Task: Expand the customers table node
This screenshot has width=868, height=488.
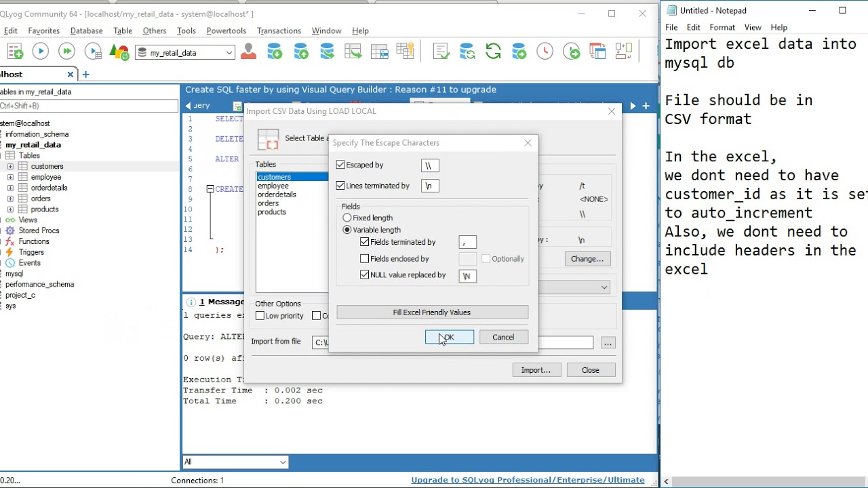Action: coord(10,167)
